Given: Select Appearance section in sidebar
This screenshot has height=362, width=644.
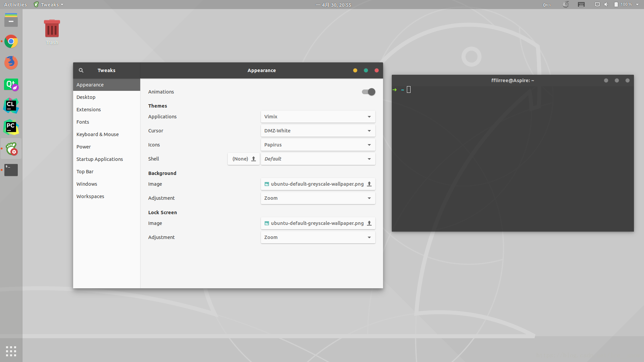Looking at the screenshot, I should (90, 84).
